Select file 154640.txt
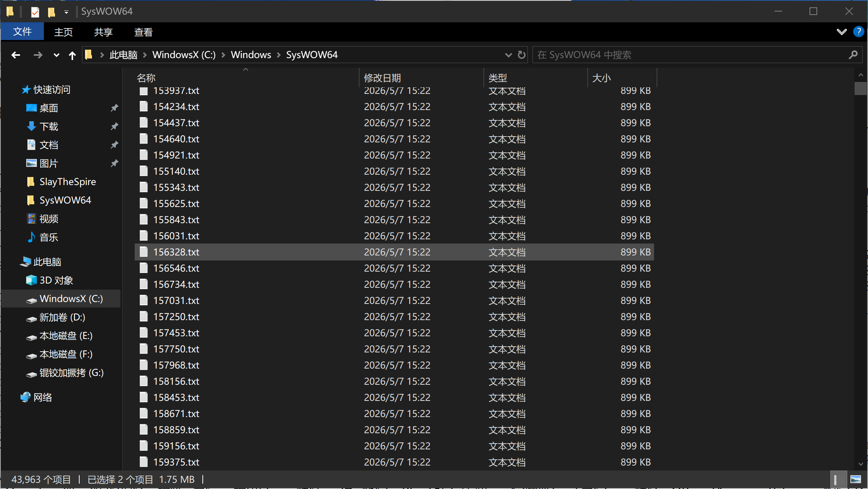The image size is (868, 489). pyautogui.click(x=394, y=139)
